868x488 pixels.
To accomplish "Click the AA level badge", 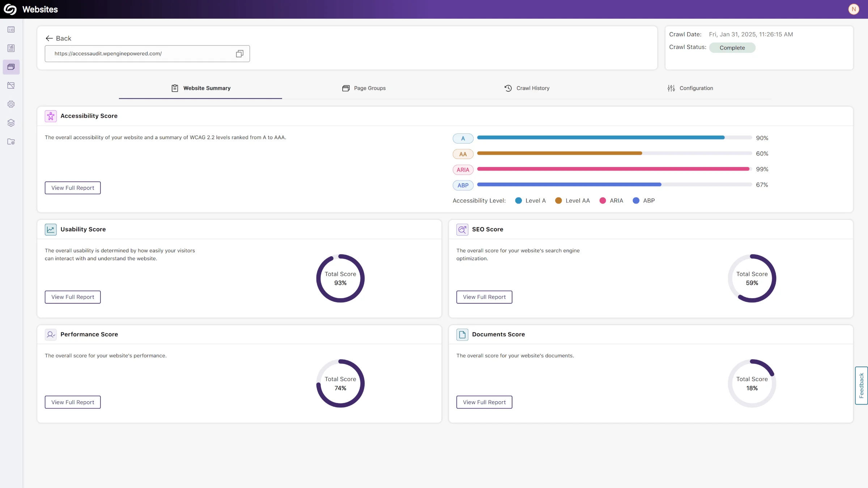I will tap(463, 154).
